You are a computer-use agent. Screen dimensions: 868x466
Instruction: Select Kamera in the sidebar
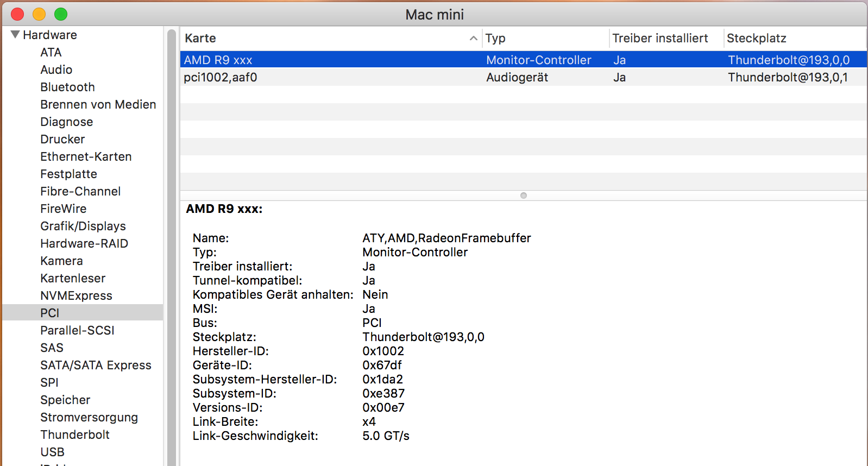(61, 261)
